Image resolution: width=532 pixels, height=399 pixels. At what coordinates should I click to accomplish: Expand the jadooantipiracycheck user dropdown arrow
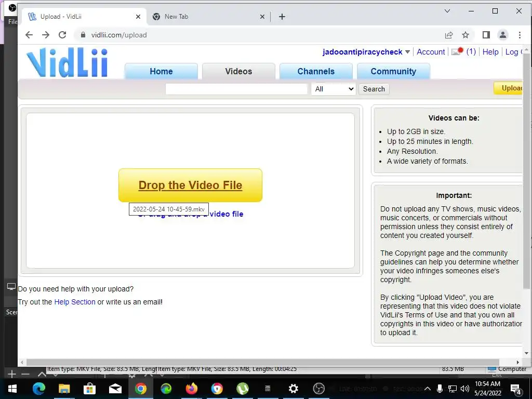tap(407, 52)
